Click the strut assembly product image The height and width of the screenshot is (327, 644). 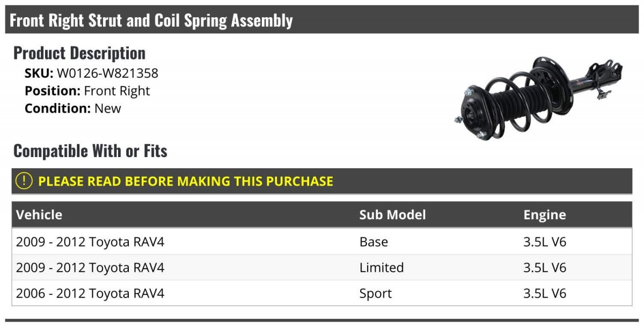pos(537,98)
